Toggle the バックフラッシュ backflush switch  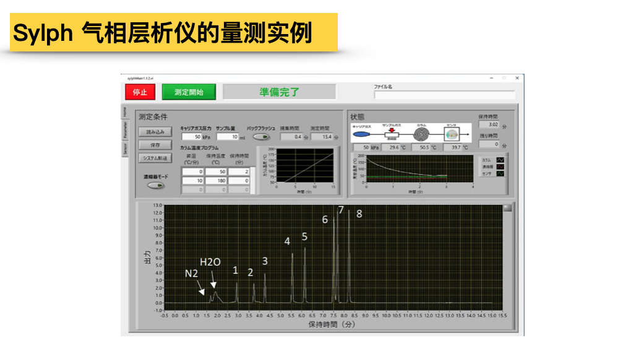coord(262,137)
